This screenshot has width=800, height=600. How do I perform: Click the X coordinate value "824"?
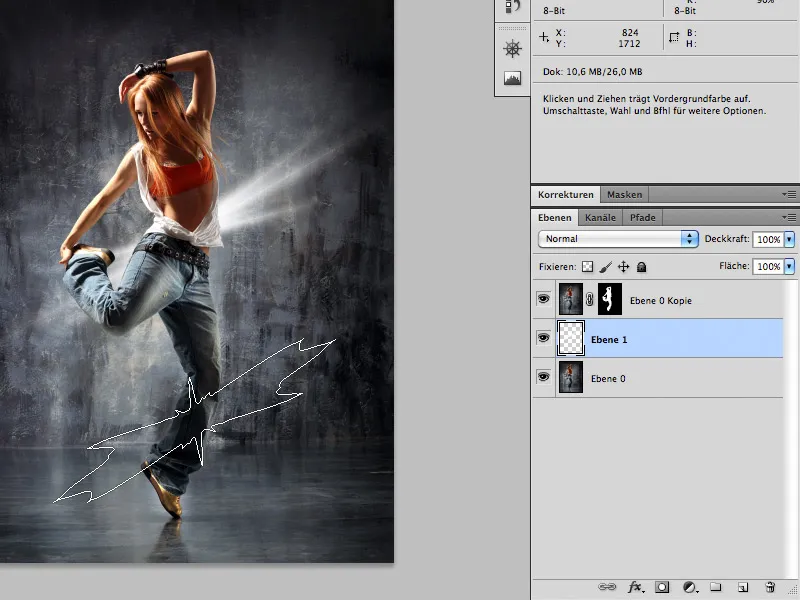tap(630, 33)
